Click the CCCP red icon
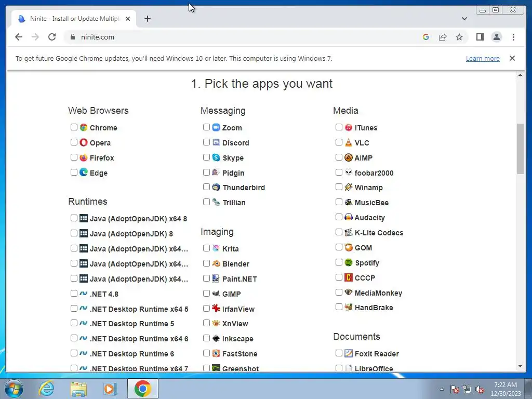This screenshot has height=399, width=532. pyautogui.click(x=349, y=277)
